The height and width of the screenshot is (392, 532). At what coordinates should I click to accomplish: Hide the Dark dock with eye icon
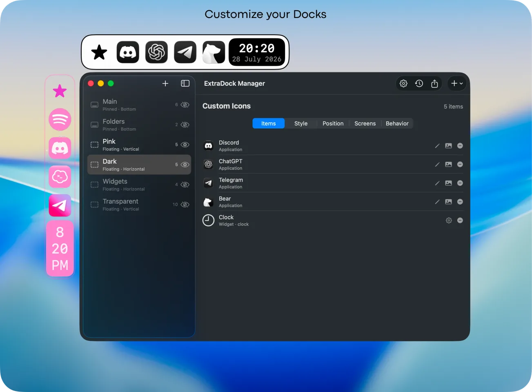tap(185, 165)
